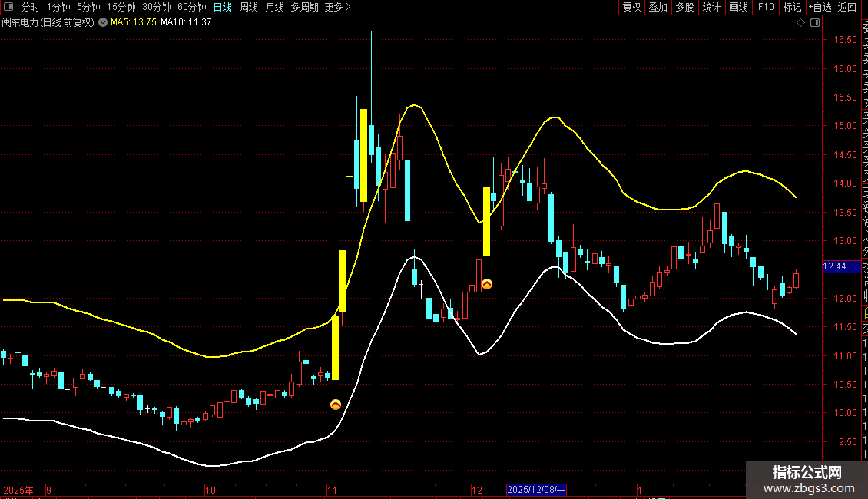
Task: Switch to 分时 intraday view
Action: click(x=31, y=7)
